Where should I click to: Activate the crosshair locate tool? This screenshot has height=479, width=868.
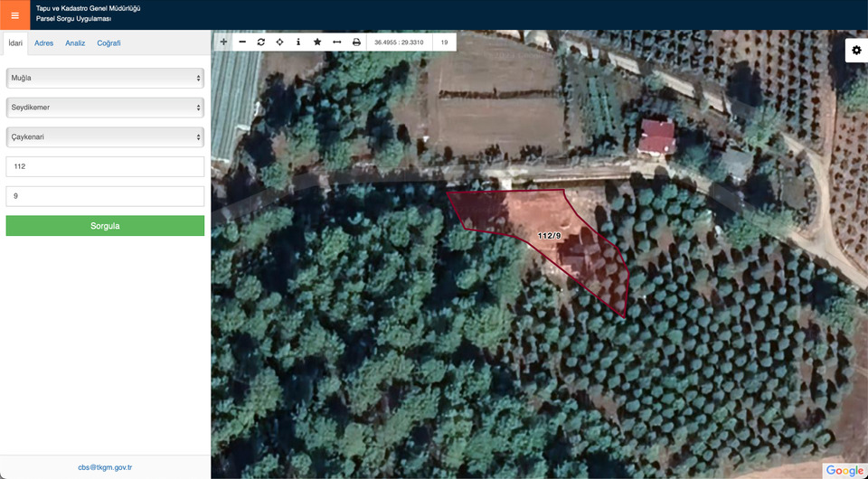[279, 42]
